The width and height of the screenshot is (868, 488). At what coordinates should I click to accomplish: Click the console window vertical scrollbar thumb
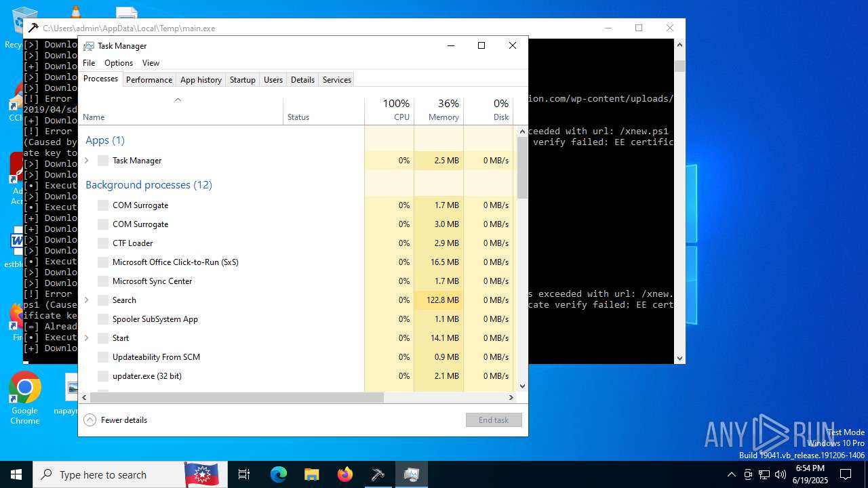(679, 66)
